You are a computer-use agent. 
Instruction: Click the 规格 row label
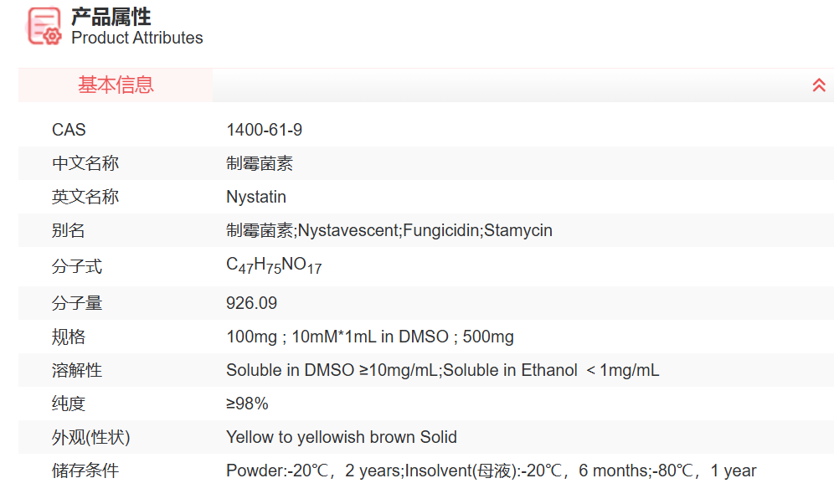(69, 337)
